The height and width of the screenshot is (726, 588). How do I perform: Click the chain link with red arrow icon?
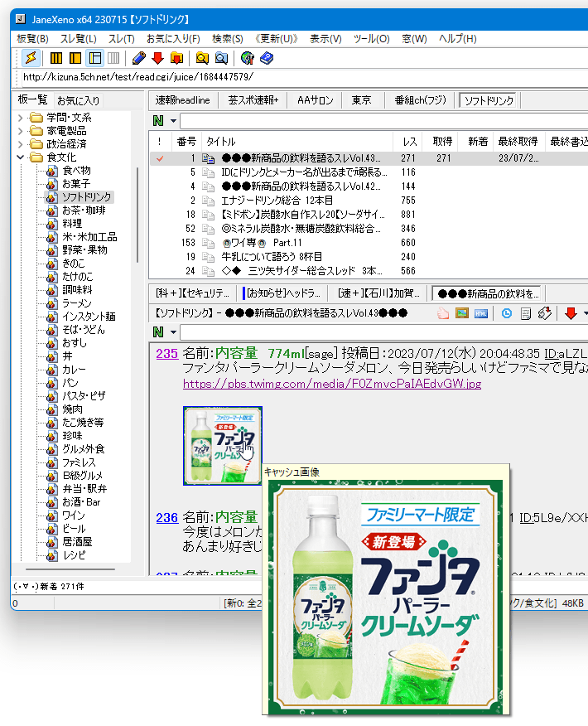click(544, 313)
